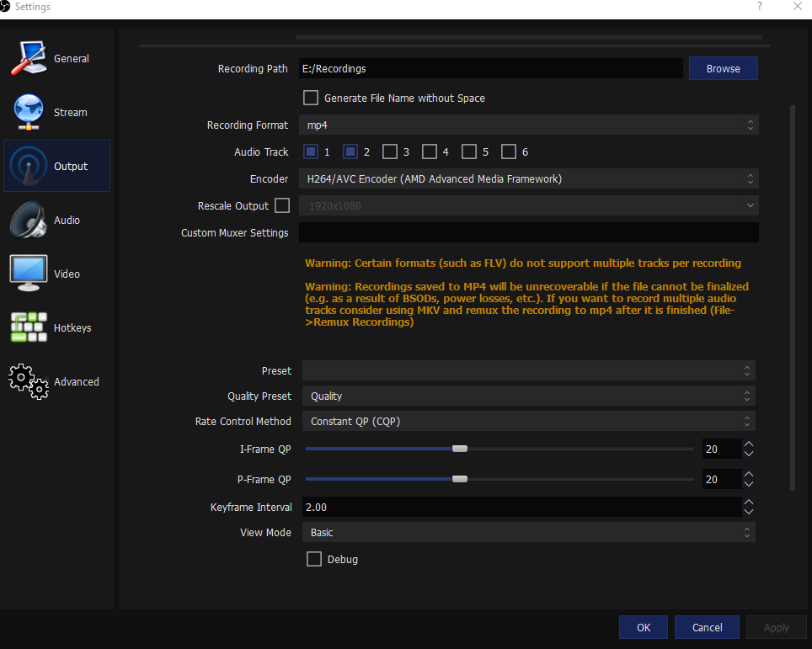Uncheck audio track 1
Screen dimensions: 812x649
click(311, 152)
